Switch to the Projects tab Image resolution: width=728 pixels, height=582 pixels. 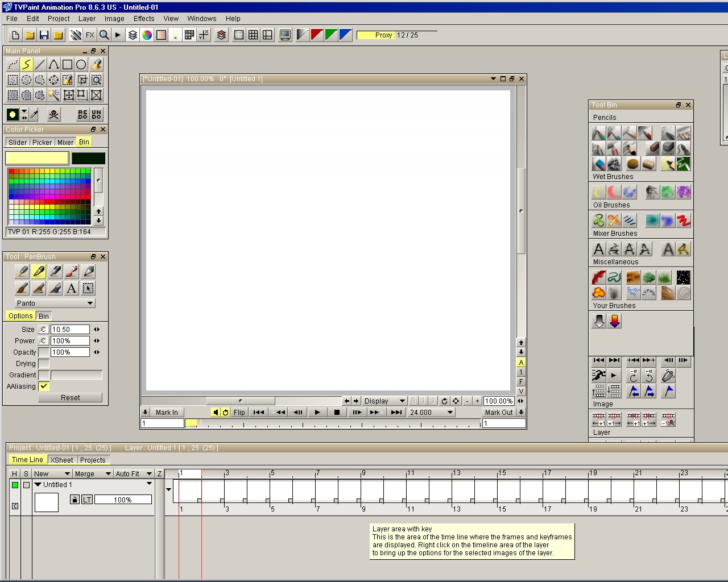[93, 460]
